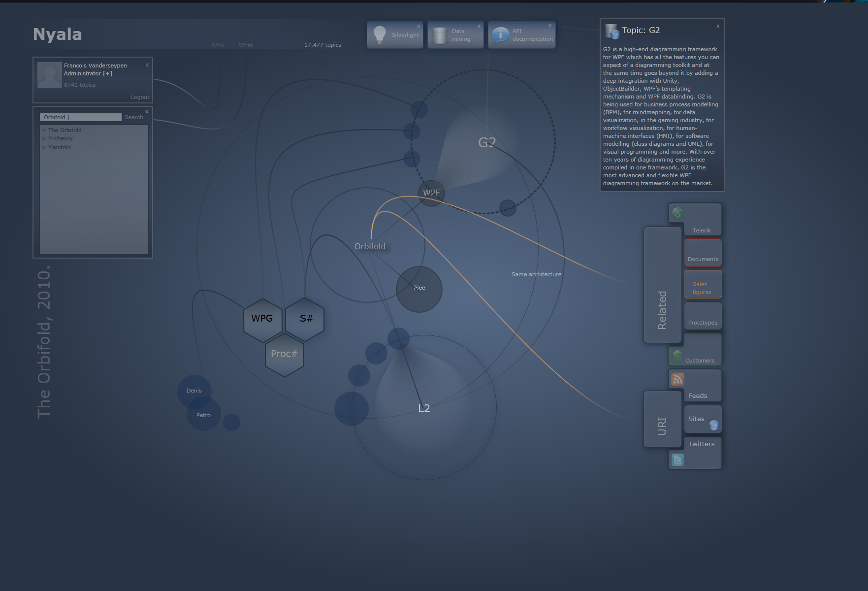This screenshot has height=591, width=868.
Task: Click the Sites globe icon
Action: [x=713, y=425]
